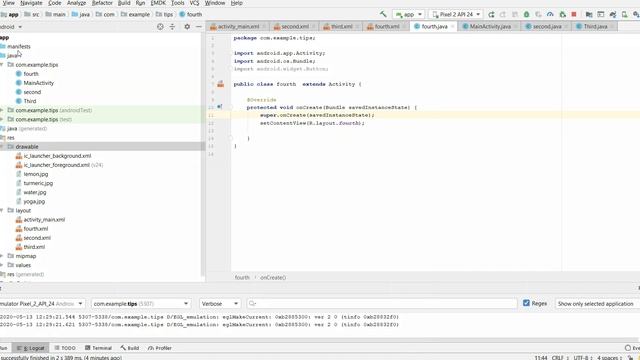Image resolution: width=640 pixels, height=360 pixels.
Task: Open the app run configuration dropdown
Action: [409, 14]
